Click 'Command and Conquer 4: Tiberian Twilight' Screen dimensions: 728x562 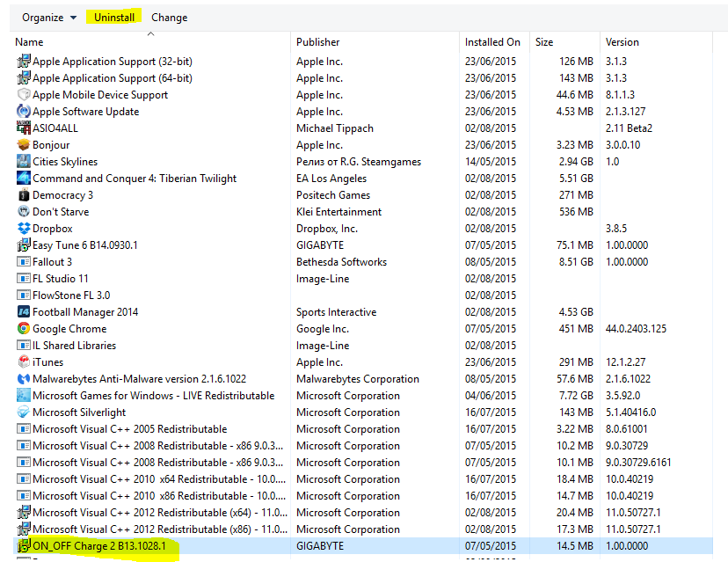tap(135, 179)
